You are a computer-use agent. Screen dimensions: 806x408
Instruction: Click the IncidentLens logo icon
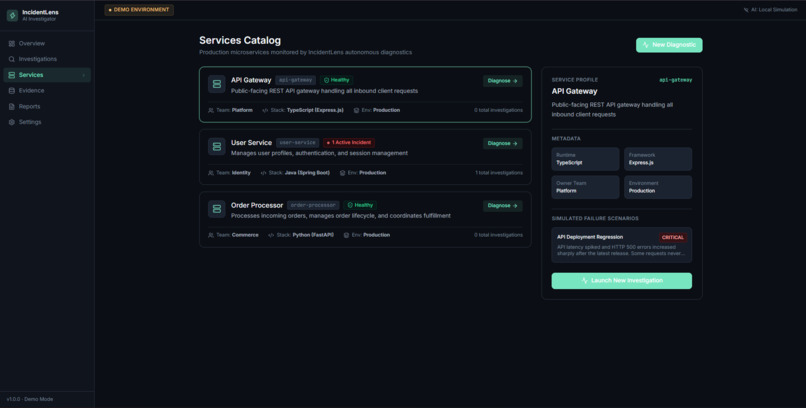pyautogui.click(x=12, y=15)
